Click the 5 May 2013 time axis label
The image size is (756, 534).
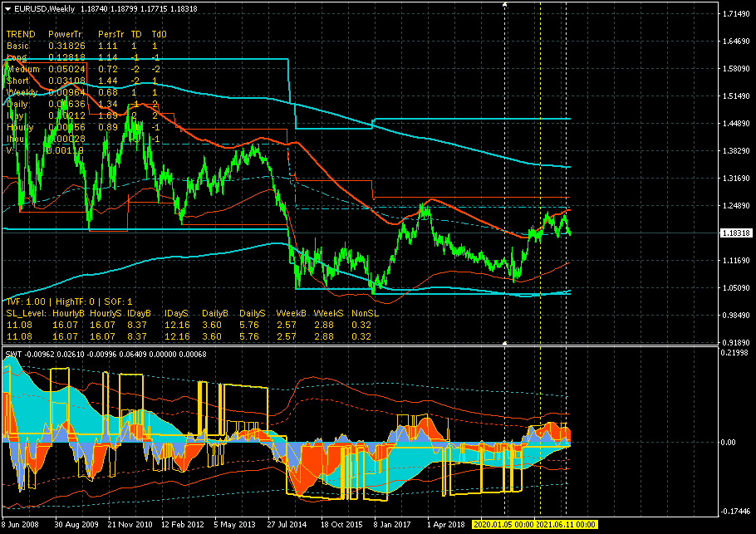click(x=235, y=524)
